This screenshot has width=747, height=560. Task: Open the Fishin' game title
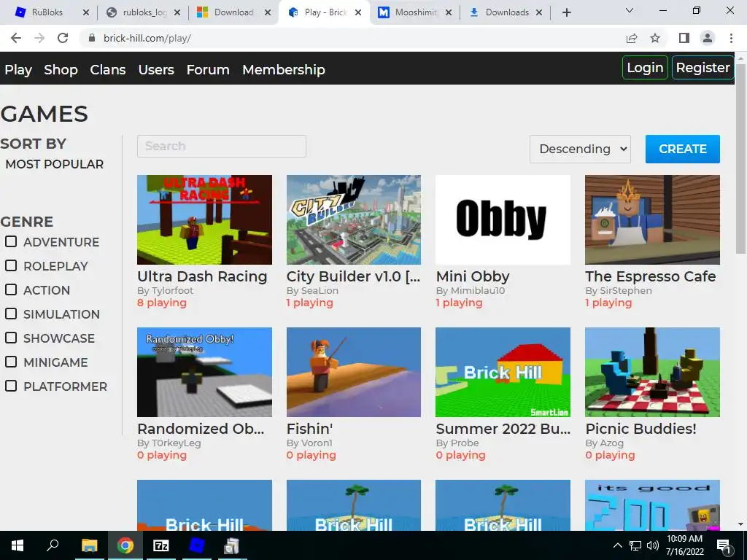[309, 429]
